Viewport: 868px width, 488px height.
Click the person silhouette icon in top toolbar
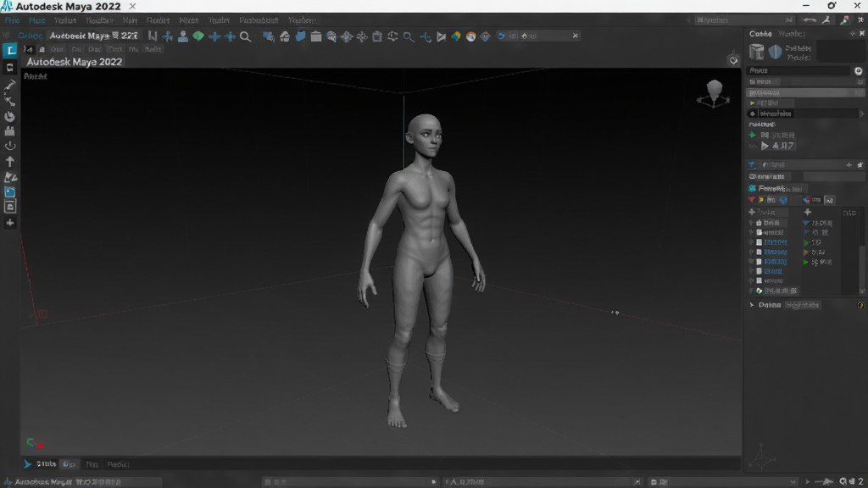point(183,36)
